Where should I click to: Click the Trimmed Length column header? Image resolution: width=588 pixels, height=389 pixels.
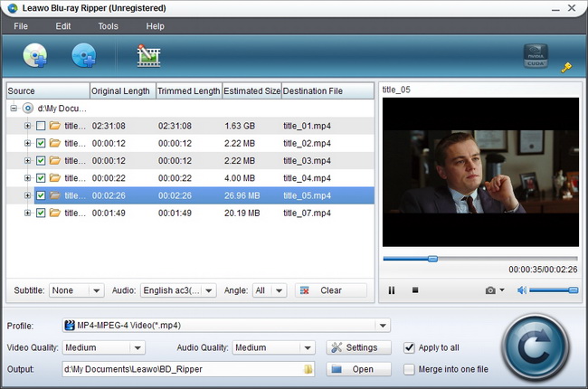coord(189,90)
